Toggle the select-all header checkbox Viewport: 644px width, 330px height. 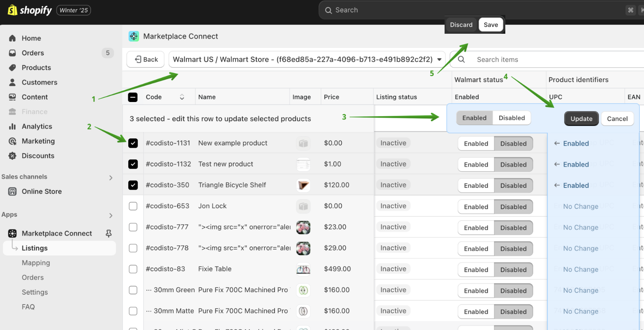(x=133, y=97)
